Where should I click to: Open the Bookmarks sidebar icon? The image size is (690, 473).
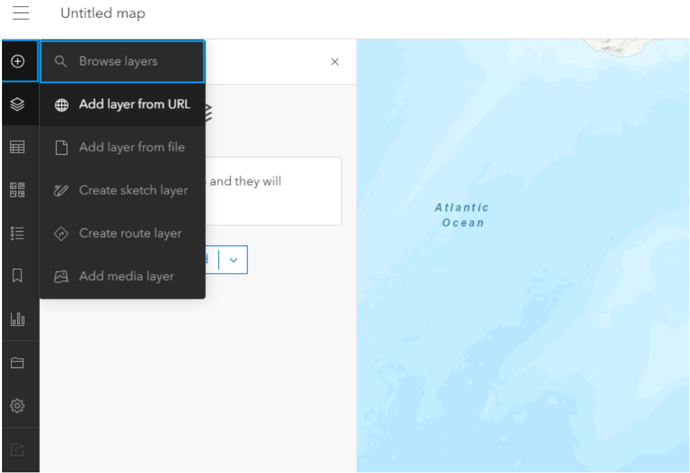click(x=18, y=276)
